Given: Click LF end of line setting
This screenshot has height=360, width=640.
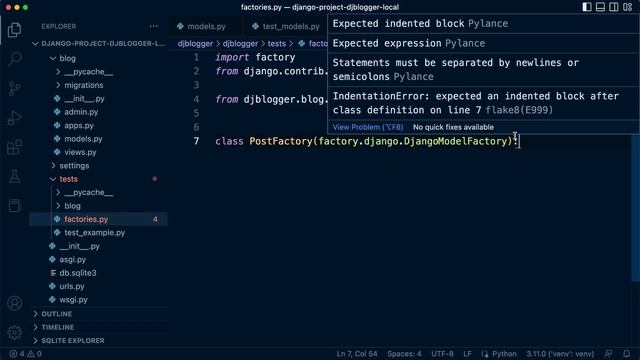Looking at the screenshot, I should tap(467, 354).
